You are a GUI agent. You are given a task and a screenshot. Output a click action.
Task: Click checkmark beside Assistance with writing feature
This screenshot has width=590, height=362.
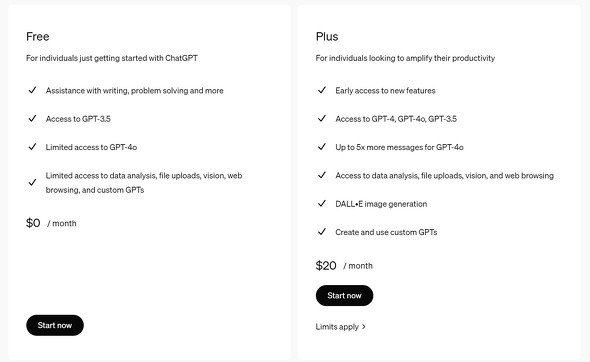coord(32,90)
